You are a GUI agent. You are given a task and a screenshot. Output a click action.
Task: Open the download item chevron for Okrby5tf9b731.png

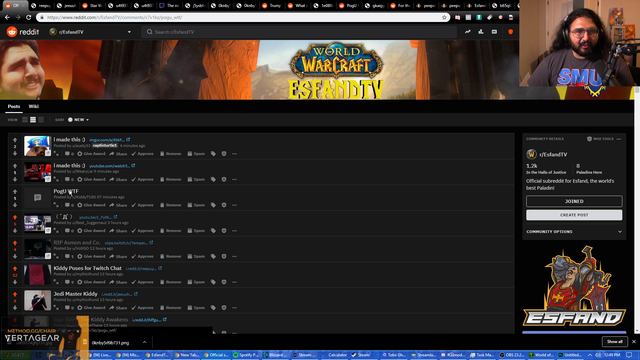[144, 342]
